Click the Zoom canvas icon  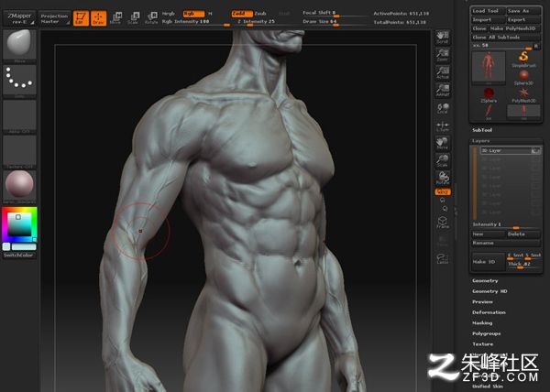point(443,55)
